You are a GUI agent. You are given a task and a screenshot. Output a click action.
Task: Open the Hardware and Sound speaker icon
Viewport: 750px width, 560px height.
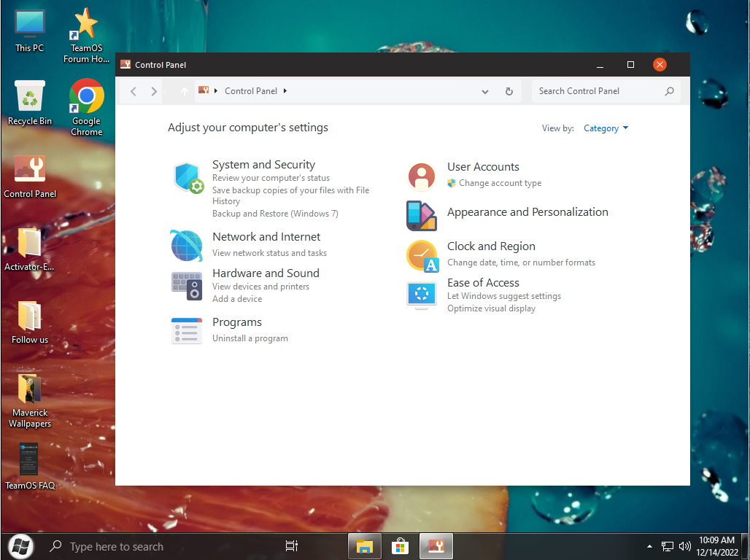click(x=187, y=286)
